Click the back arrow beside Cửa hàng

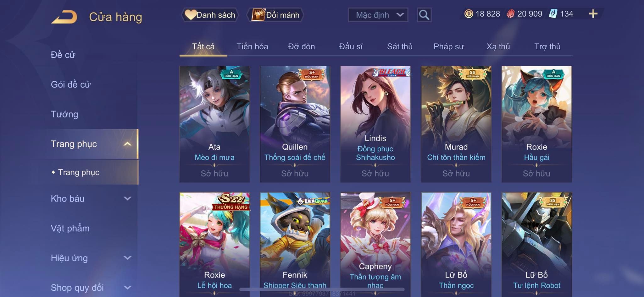[64, 17]
